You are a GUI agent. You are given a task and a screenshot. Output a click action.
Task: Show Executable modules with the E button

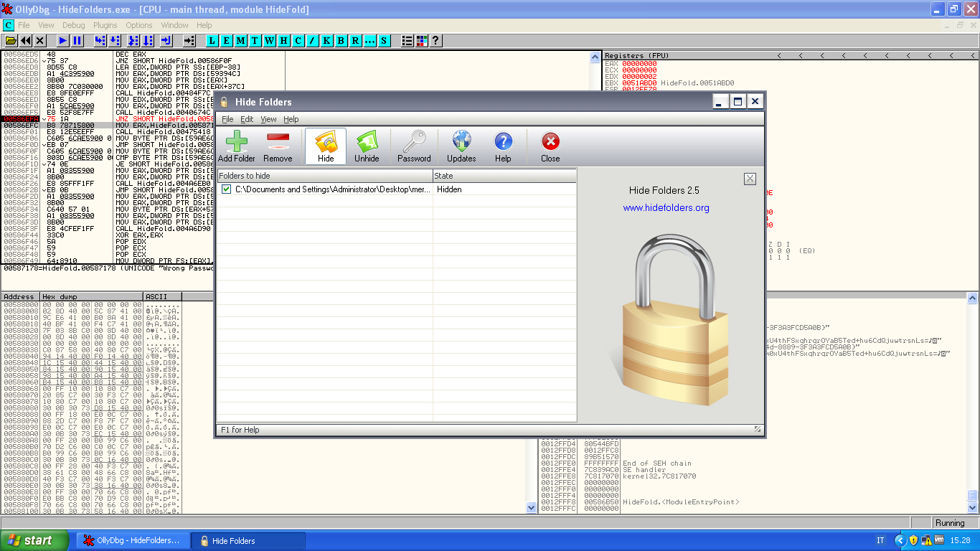tap(226, 41)
